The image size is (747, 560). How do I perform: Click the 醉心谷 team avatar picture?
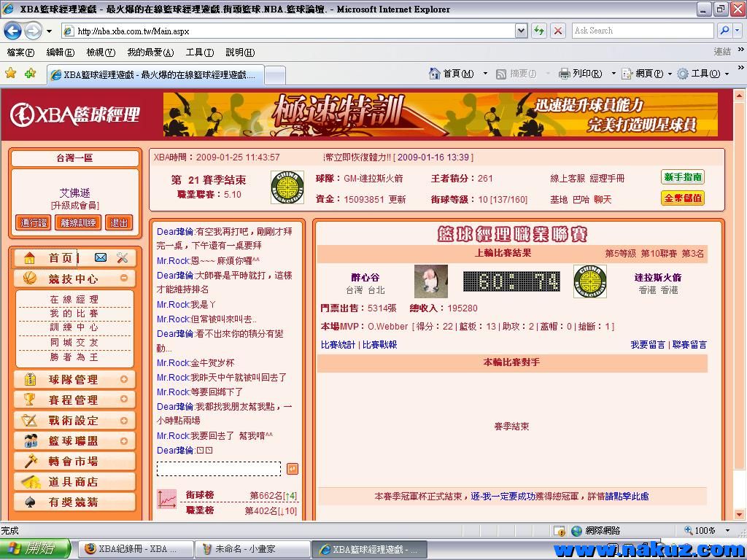[x=431, y=281]
